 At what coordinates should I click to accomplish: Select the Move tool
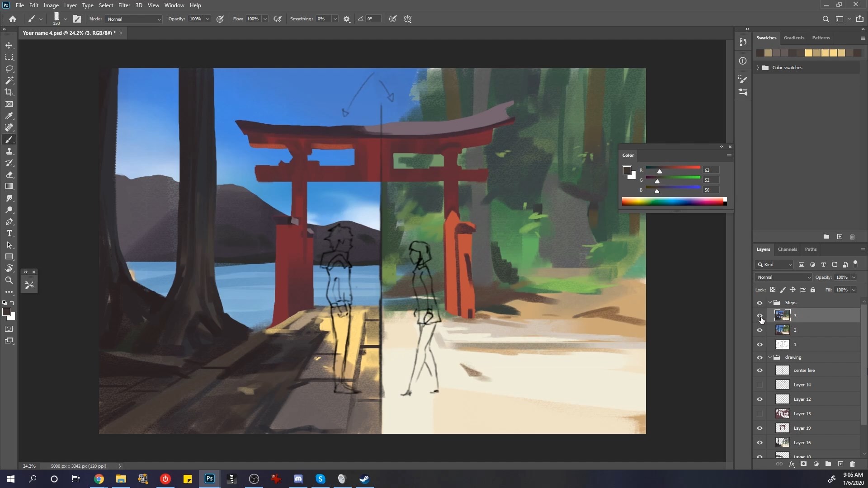pos(9,45)
